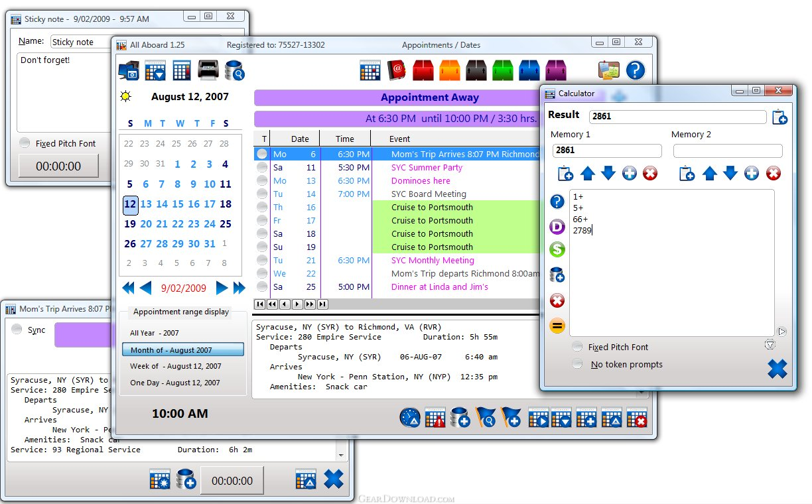
Task: Click the right triangle expander beside calculator pad
Action: 782,332
